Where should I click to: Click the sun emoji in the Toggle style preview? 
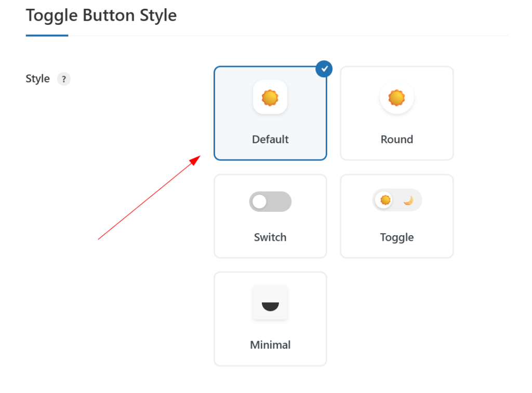point(385,200)
